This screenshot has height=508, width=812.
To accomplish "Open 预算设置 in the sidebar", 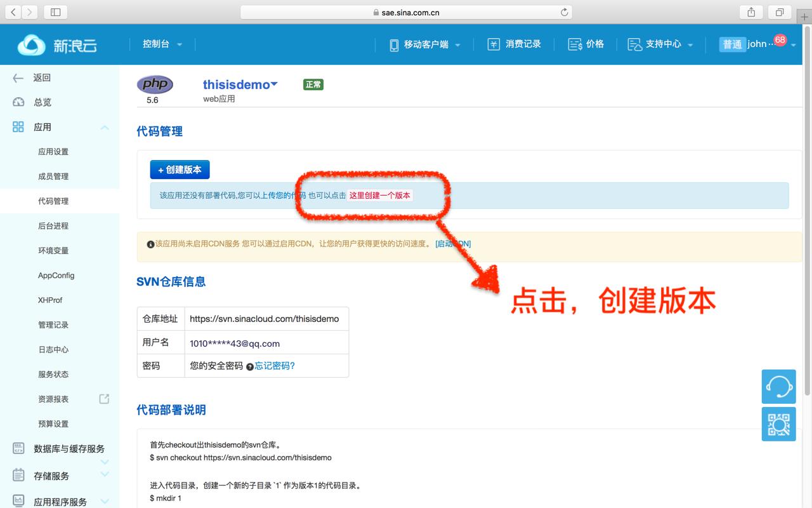I will tap(53, 424).
